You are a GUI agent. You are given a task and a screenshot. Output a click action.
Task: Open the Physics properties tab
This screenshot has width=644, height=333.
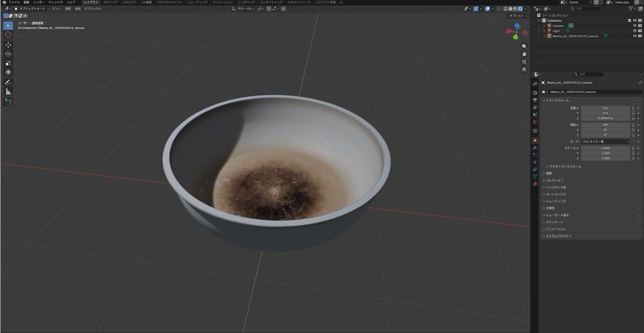[x=535, y=162]
